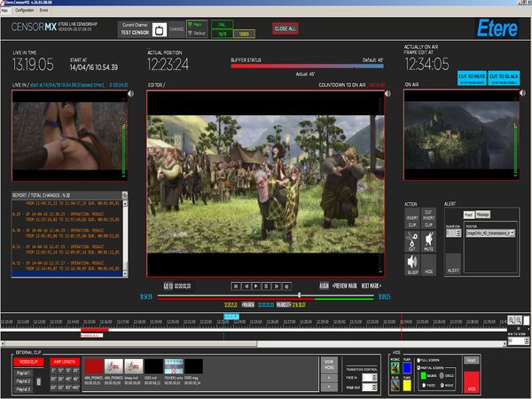
Task: Select the blue Plain hide color
Action: point(407,367)
